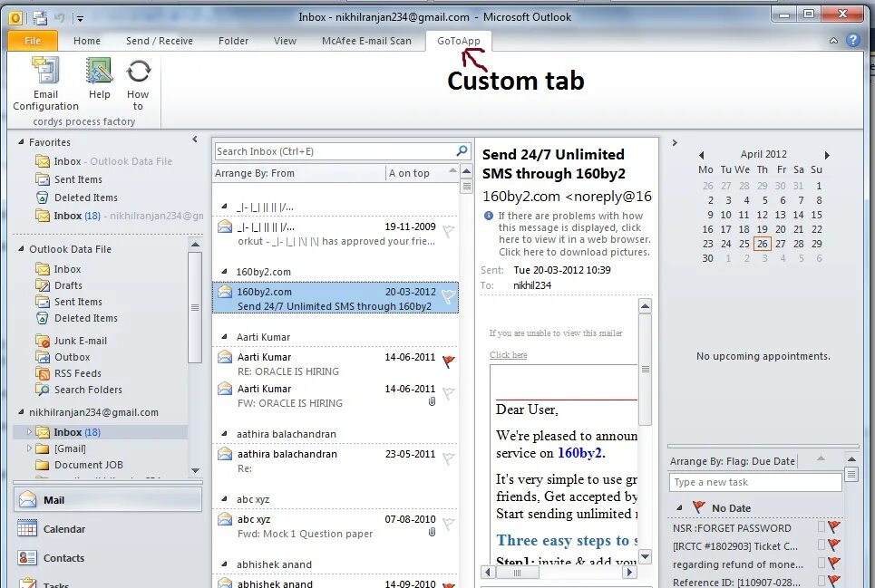The image size is (875, 588).
Task: Switch to Send / Receive tab
Action: pos(159,41)
